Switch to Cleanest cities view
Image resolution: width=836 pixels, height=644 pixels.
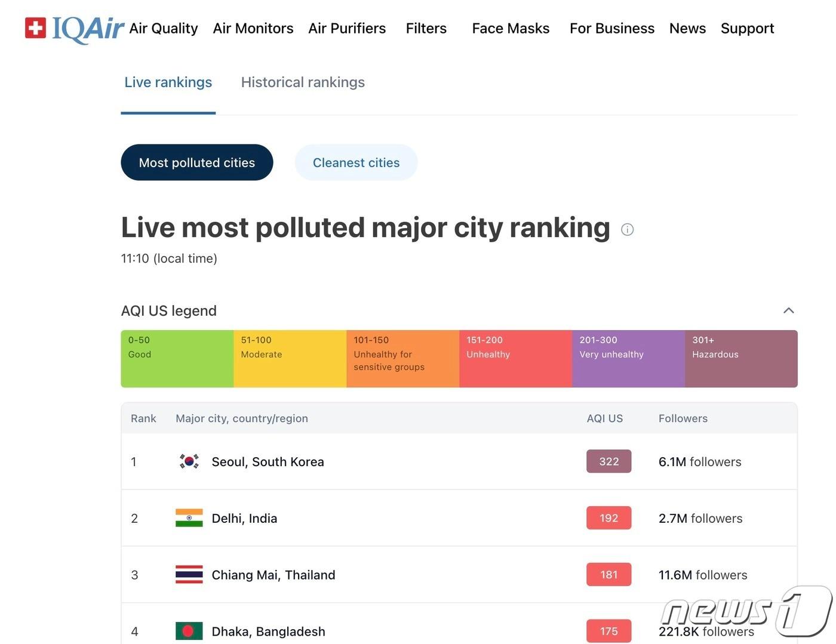pyautogui.click(x=356, y=162)
